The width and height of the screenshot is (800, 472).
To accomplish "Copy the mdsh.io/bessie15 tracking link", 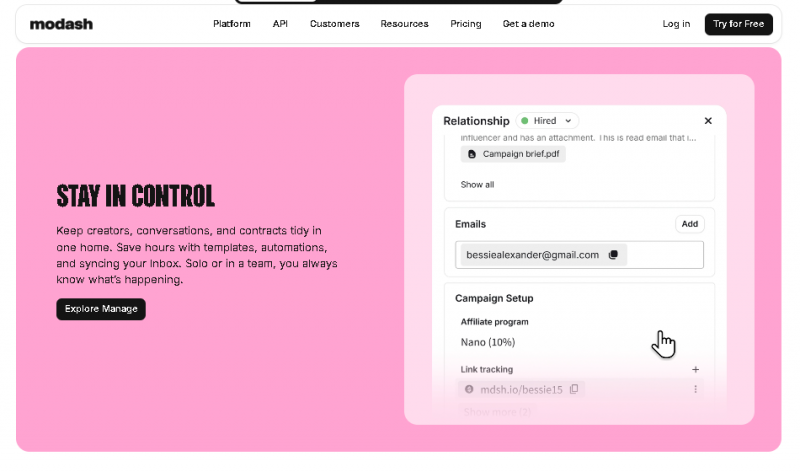I will point(574,389).
